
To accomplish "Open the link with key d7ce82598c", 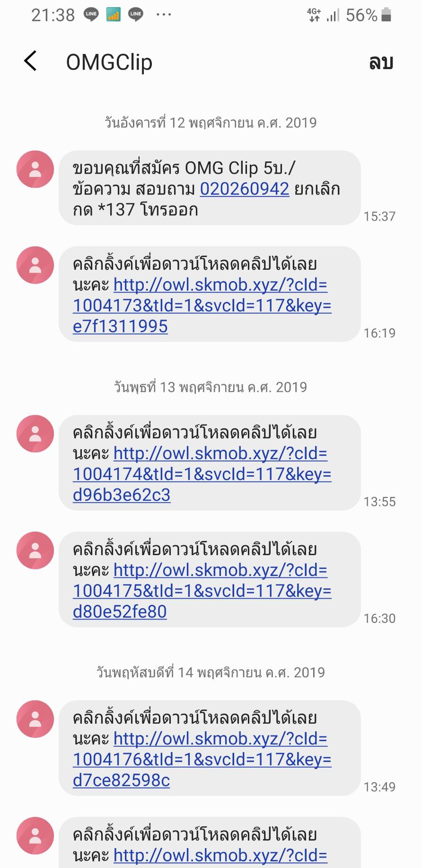I will (202, 759).
